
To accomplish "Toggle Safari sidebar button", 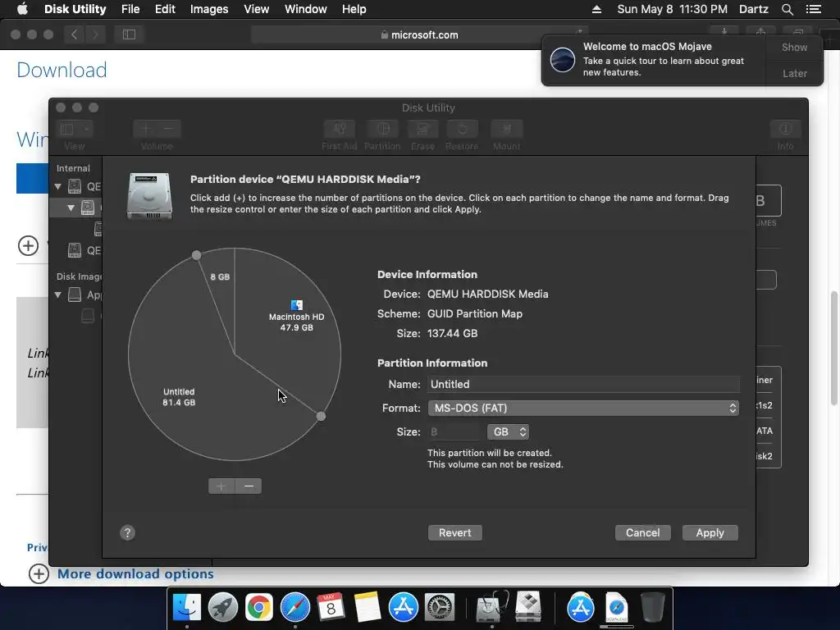I will click(x=129, y=34).
